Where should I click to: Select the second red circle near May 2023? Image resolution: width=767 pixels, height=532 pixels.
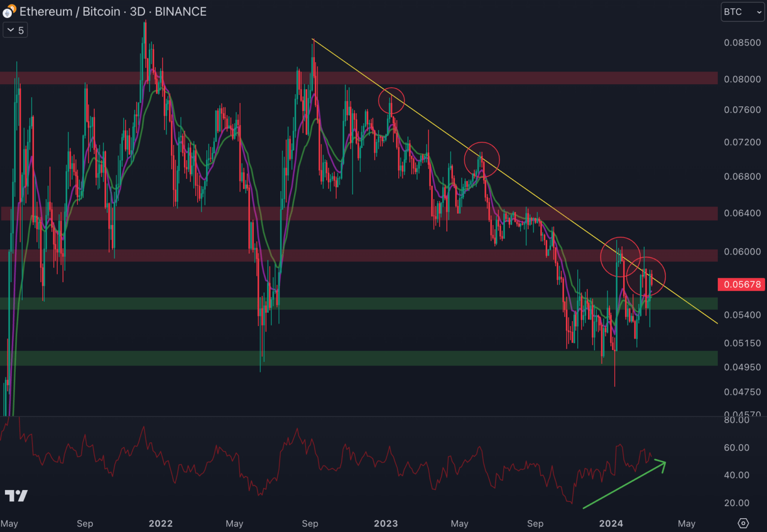[482, 160]
